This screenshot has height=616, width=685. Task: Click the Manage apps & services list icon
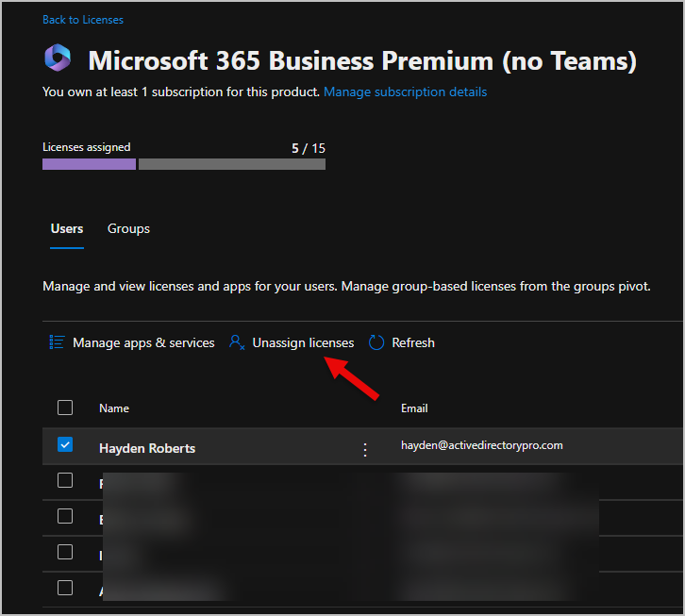coord(57,342)
